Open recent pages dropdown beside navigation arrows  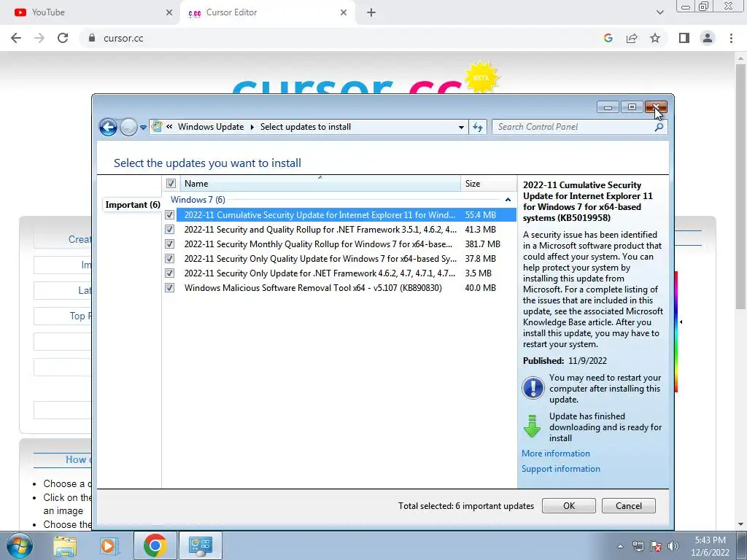click(143, 127)
